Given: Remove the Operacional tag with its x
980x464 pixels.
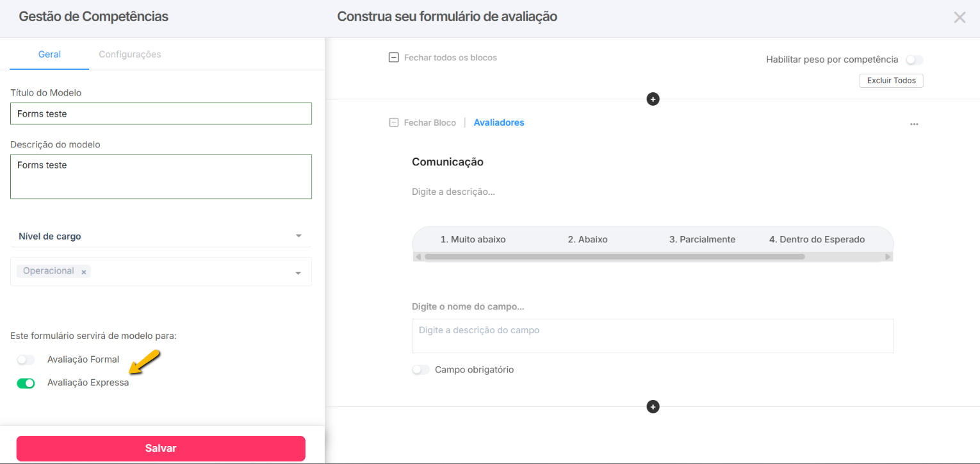Looking at the screenshot, I should pyautogui.click(x=84, y=272).
